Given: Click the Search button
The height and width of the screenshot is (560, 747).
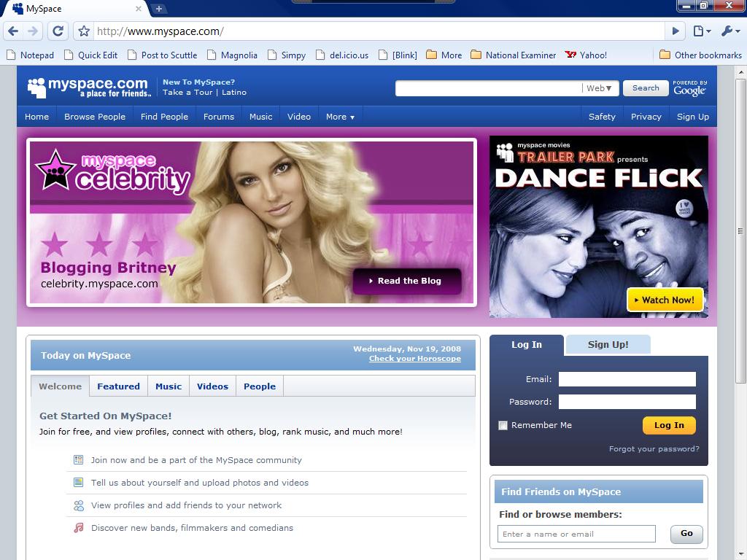Looking at the screenshot, I should (x=646, y=88).
